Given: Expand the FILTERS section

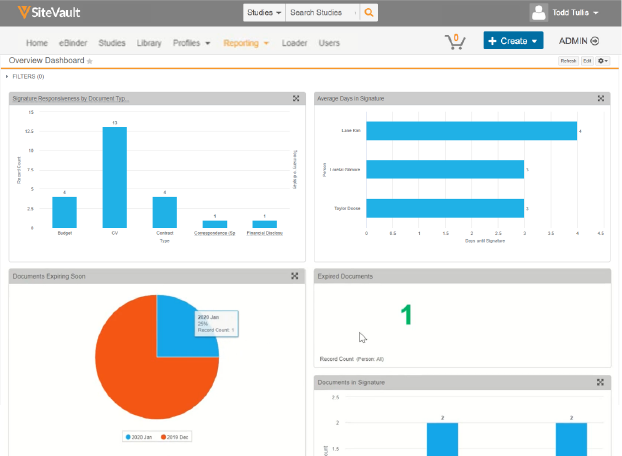Looking at the screenshot, I should (x=7, y=76).
